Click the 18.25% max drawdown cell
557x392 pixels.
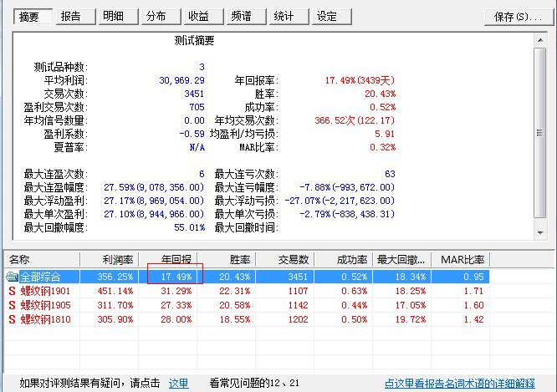[x=411, y=291]
